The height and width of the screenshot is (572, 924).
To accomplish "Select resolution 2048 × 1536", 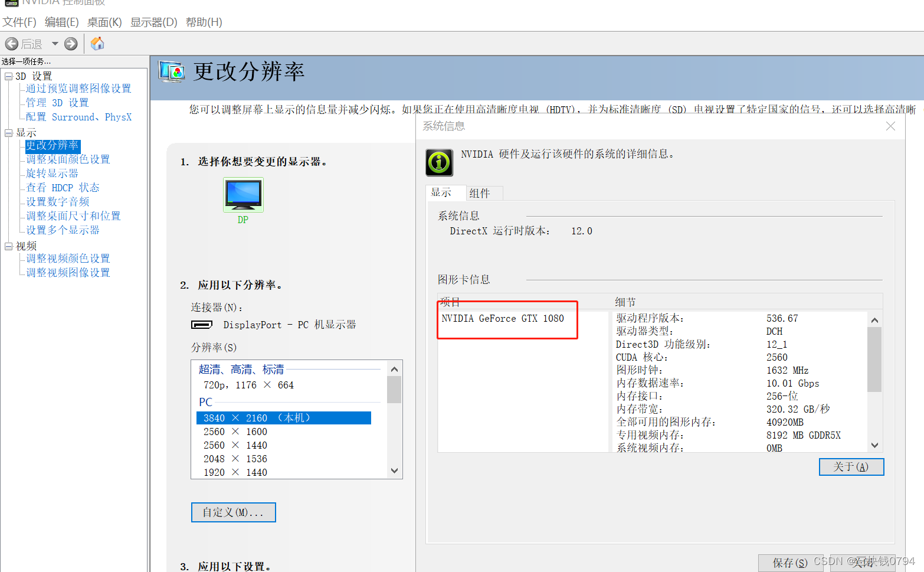I will 235,459.
